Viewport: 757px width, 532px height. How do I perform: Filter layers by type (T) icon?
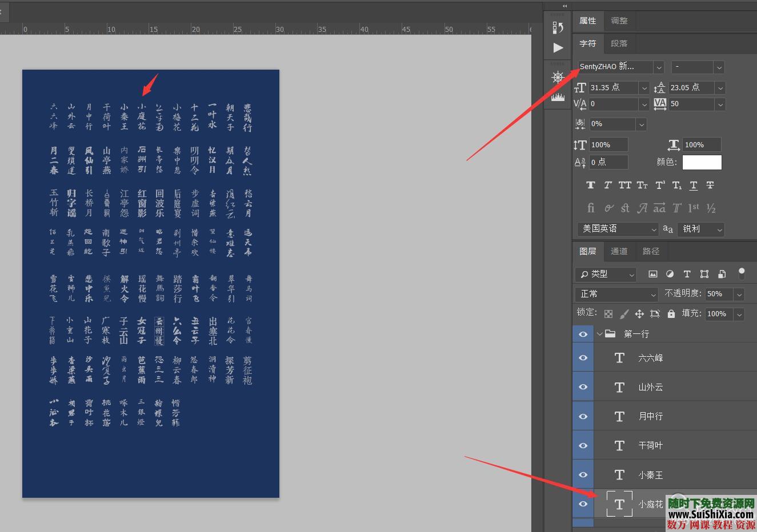(687, 274)
